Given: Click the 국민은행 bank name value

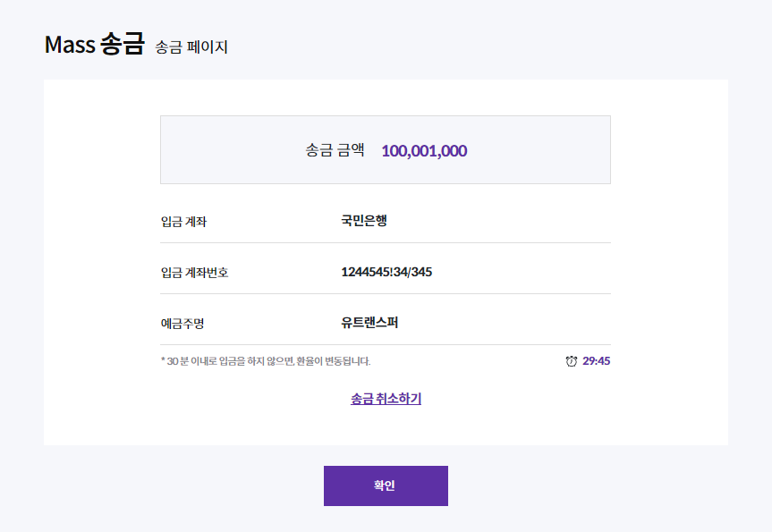Looking at the screenshot, I should point(364,220).
